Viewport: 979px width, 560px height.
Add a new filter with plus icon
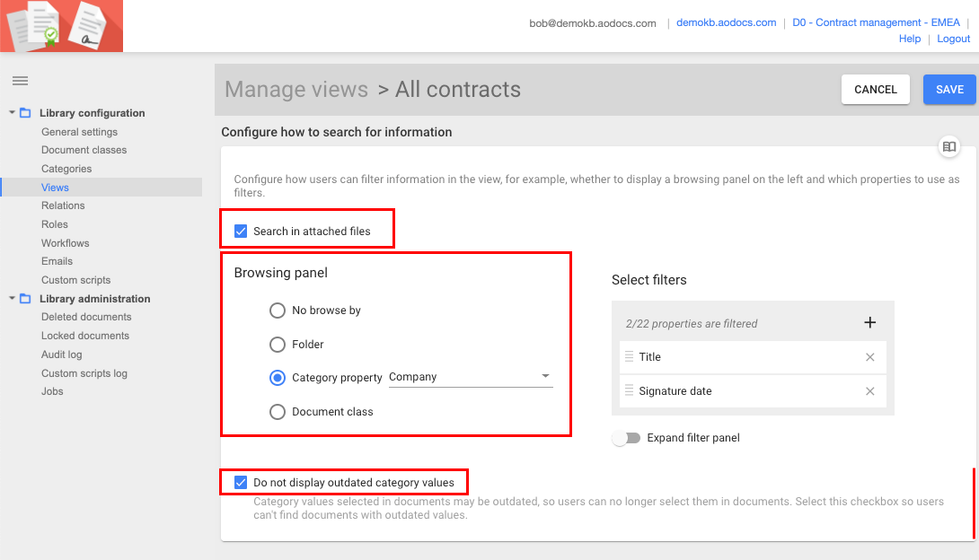click(x=869, y=323)
